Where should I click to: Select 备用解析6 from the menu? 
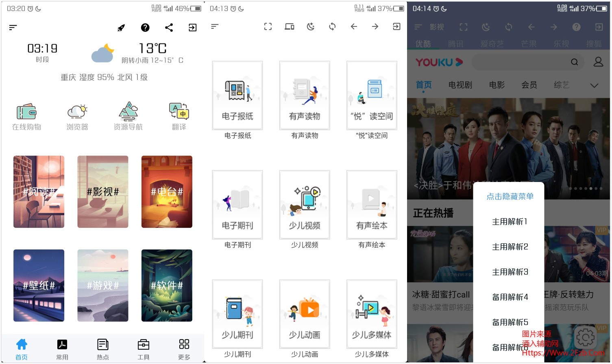[x=510, y=347]
